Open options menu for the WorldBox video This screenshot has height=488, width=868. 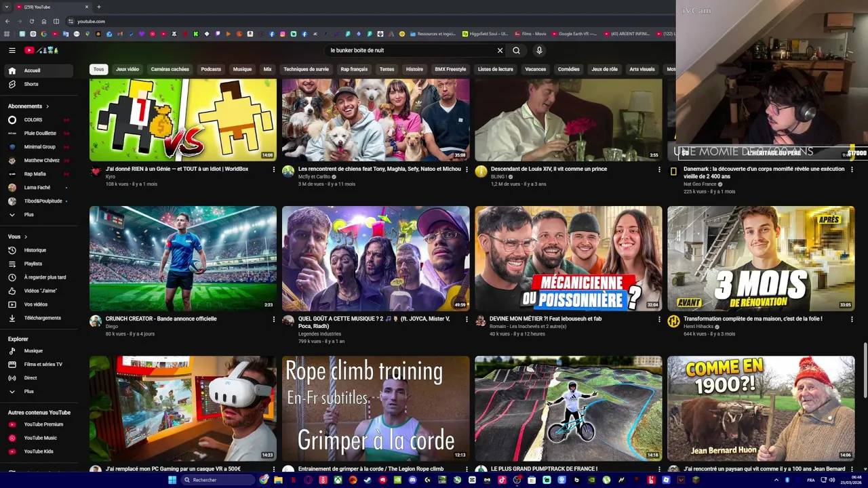pos(274,169)
